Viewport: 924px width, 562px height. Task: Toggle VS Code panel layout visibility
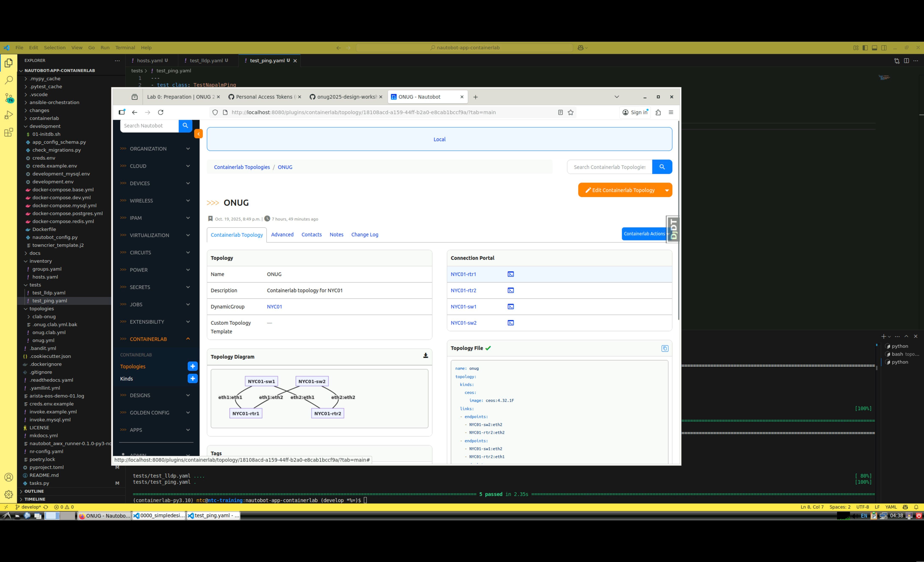(x=874, y=48)
